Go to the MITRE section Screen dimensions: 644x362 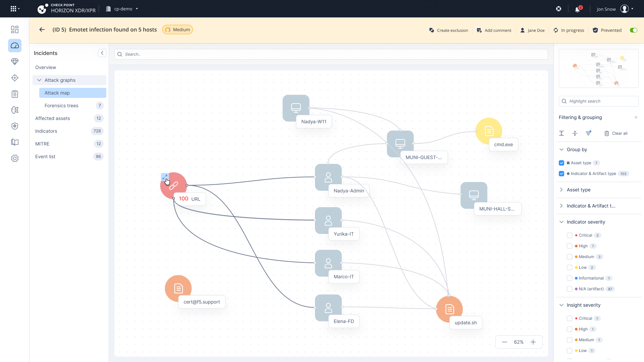(42, 144)
